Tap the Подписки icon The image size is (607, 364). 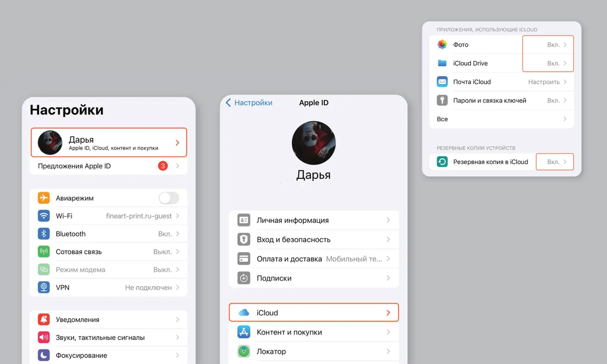pyautogui.click(x=244, y=278)
